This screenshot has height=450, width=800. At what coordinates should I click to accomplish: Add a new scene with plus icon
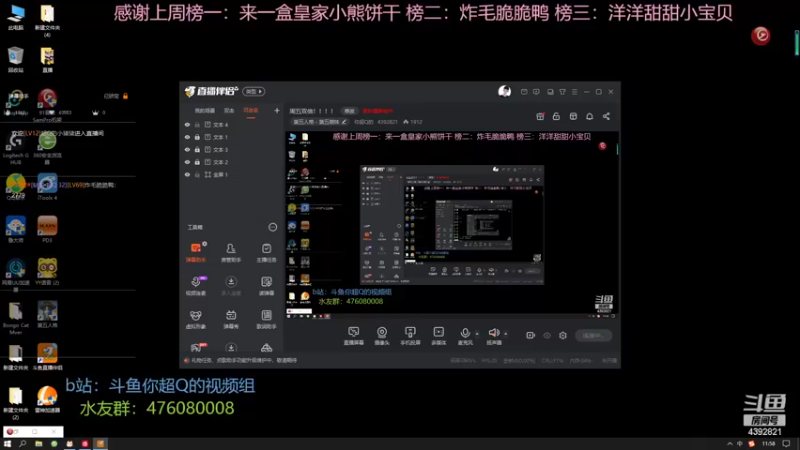pyautogui.click(x=277, y=110)
